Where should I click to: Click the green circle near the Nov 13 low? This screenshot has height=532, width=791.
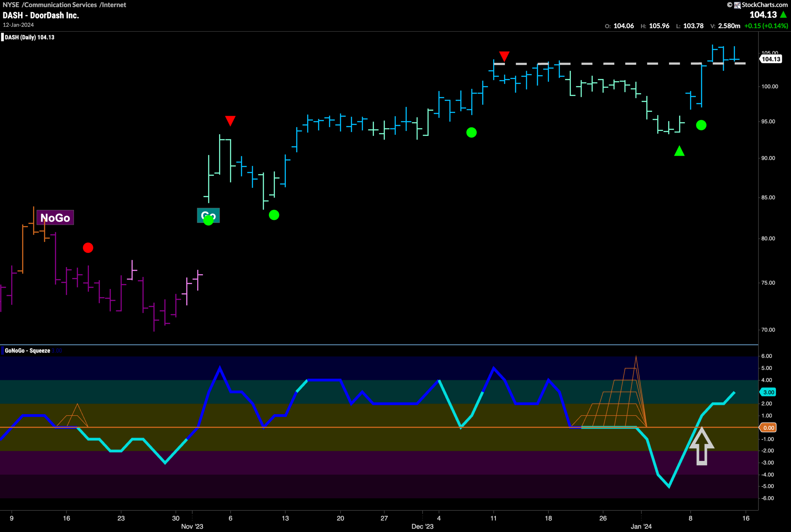tap(274, 215)
